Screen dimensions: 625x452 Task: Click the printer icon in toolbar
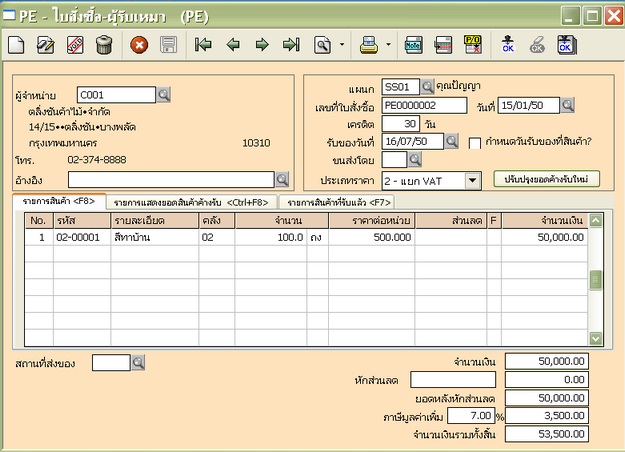pyautogui.click(x=369, y=45)
